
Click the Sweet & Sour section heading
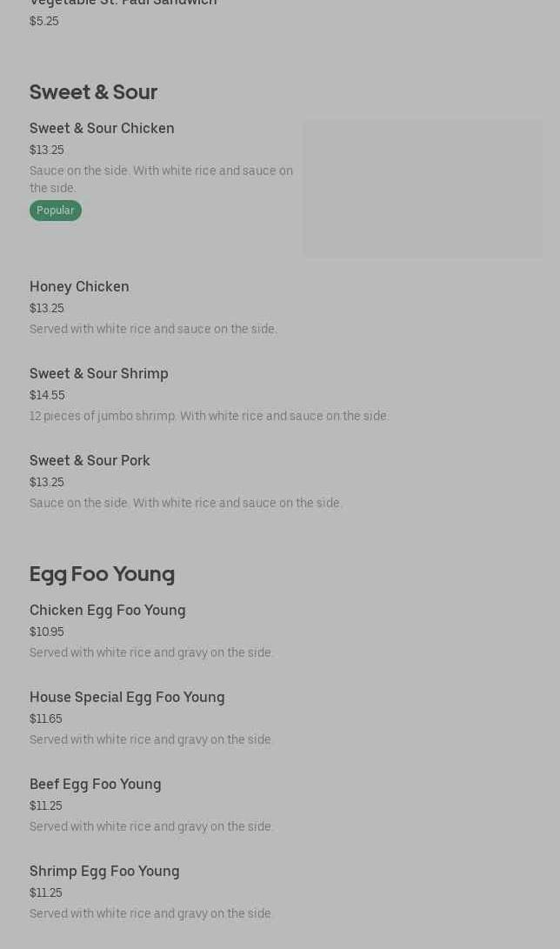click(x=93, y=92)
